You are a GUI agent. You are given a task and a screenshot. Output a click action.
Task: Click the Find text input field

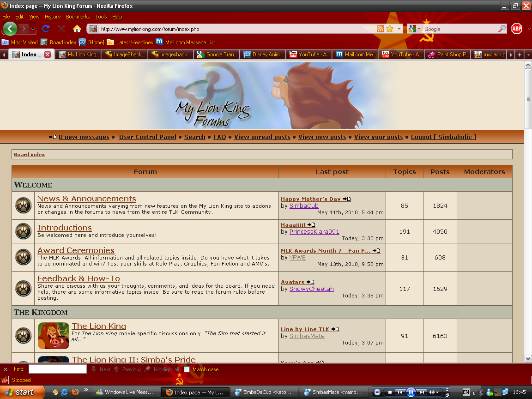[x=58, y=369]
